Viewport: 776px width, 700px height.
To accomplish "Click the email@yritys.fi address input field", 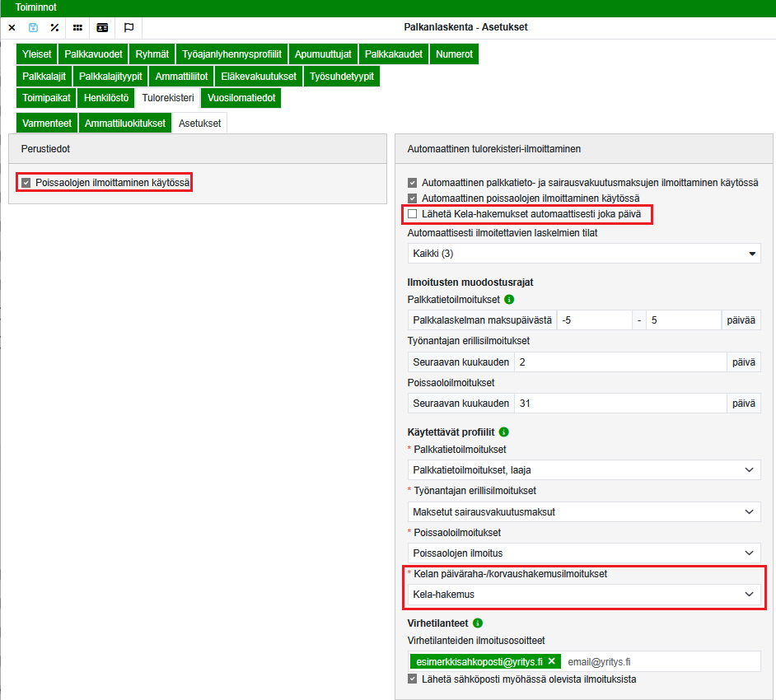I will 659,661.
